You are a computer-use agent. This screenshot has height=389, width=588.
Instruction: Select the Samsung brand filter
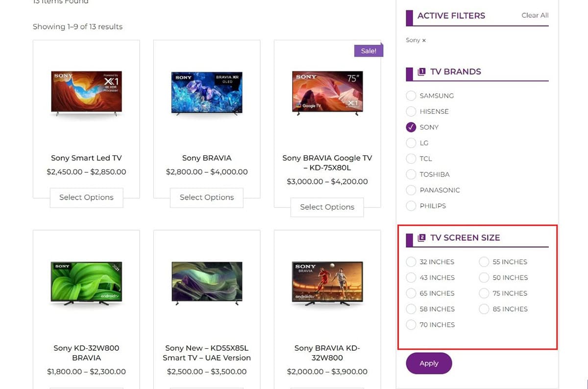click(411, 96)
